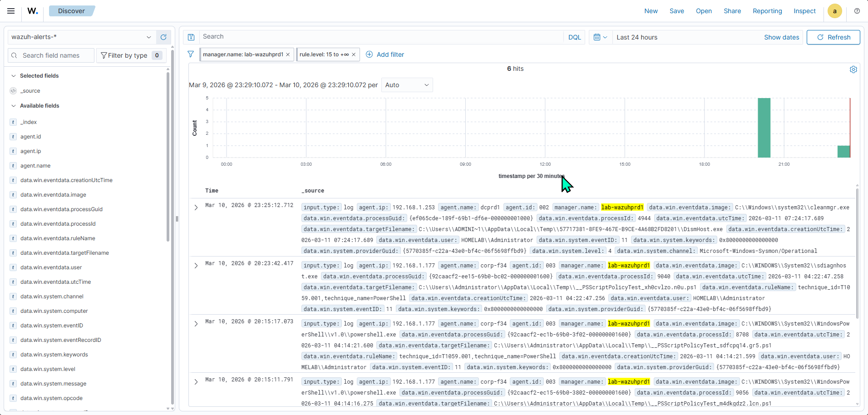Click the Show dates link
The width and height of the screenshot is (868, 415).
(x=781, y=37)
